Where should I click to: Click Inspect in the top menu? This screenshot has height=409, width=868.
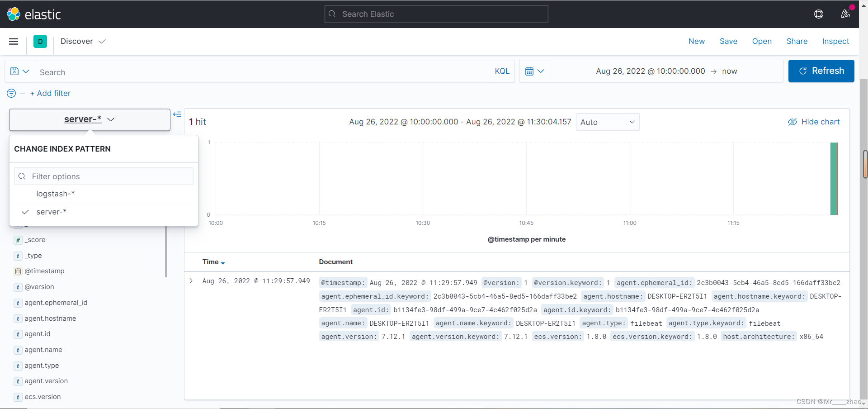click(x=835, y=41)
